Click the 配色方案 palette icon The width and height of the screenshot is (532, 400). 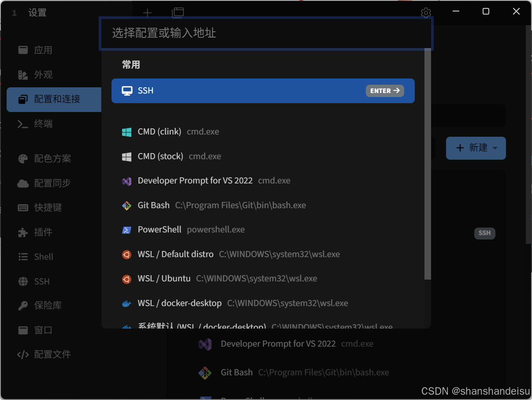(23, 158)
